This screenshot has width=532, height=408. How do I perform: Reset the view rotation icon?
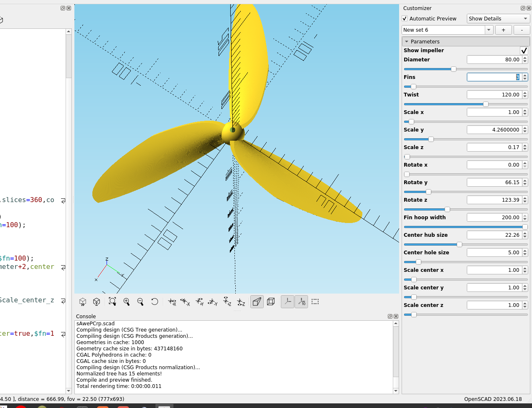155,302
